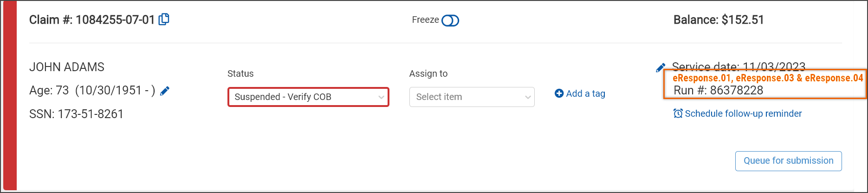868x193 pixels.
Task: Click the orange eResponse.01 label
Action: pos(702,78)
